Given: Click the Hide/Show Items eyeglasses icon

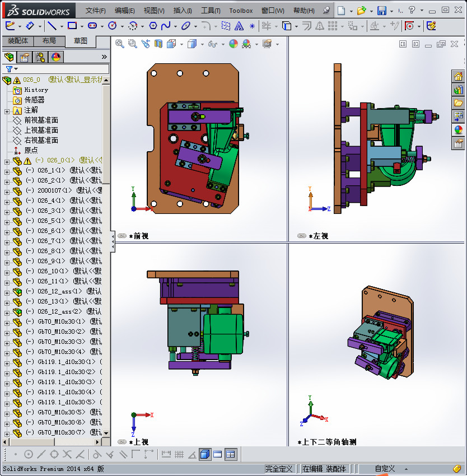Looking at the screenshot, I should pyautogui.click(x=213, y=44).
